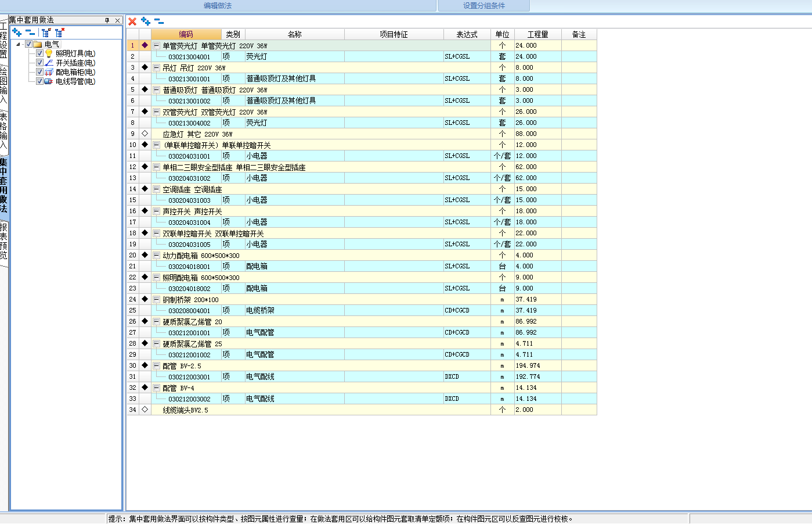Image resolution: width=812 pixels, height=524 pixels.
Task: Click quantity value 194.974
Action: point(528,365)
